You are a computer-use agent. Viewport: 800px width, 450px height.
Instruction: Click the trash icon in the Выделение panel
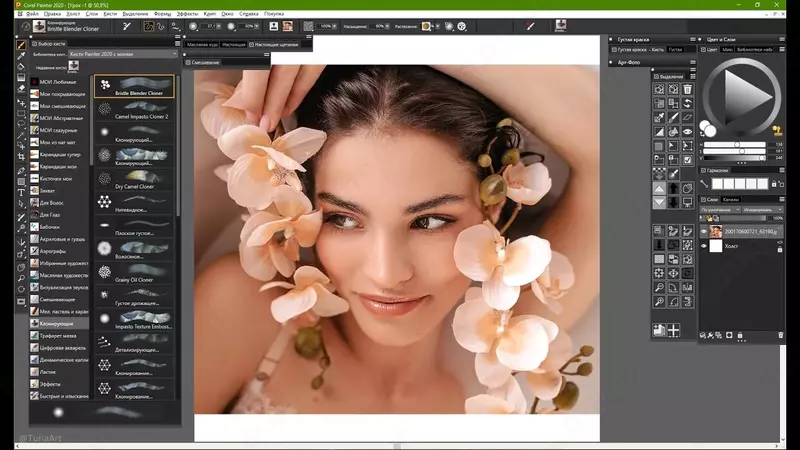coord(687,89)
